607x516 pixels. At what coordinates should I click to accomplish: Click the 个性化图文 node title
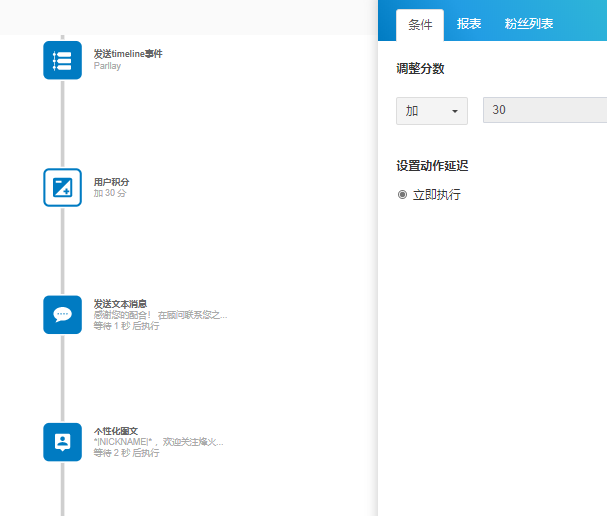coord(115,431)
